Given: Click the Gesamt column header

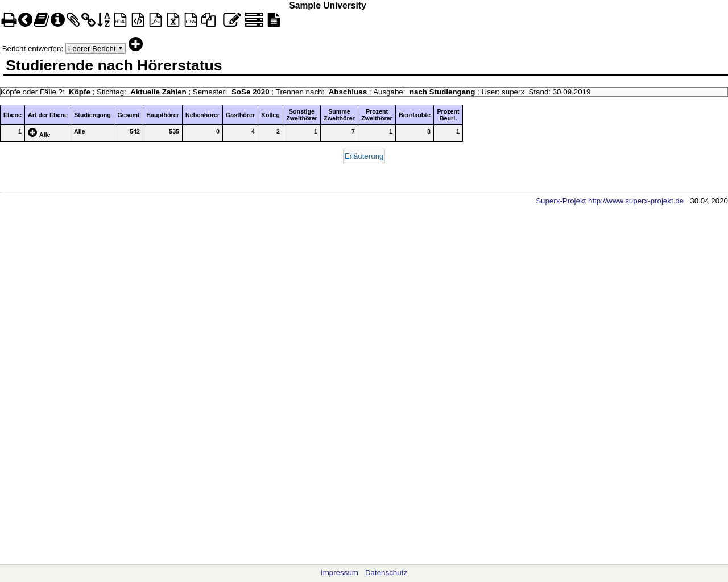Looking at the screenshot, I should coord(129,115).
